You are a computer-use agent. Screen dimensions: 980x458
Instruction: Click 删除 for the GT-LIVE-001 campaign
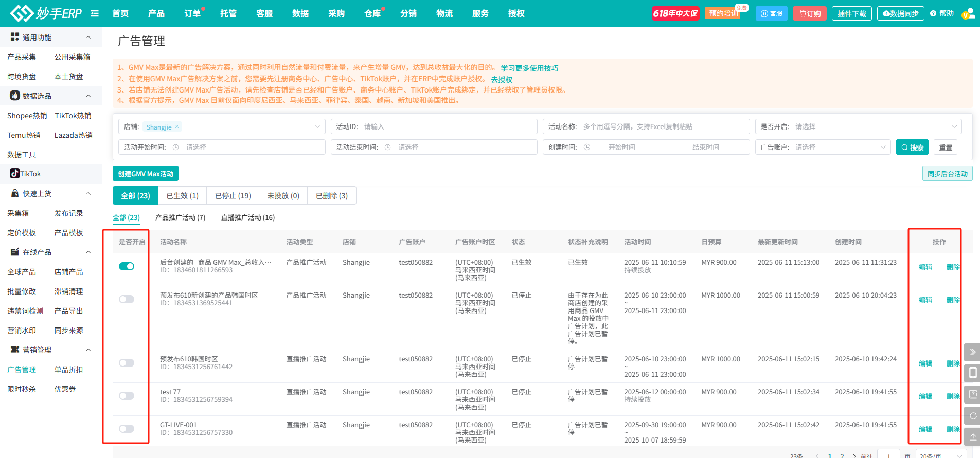tap(953, 429)
